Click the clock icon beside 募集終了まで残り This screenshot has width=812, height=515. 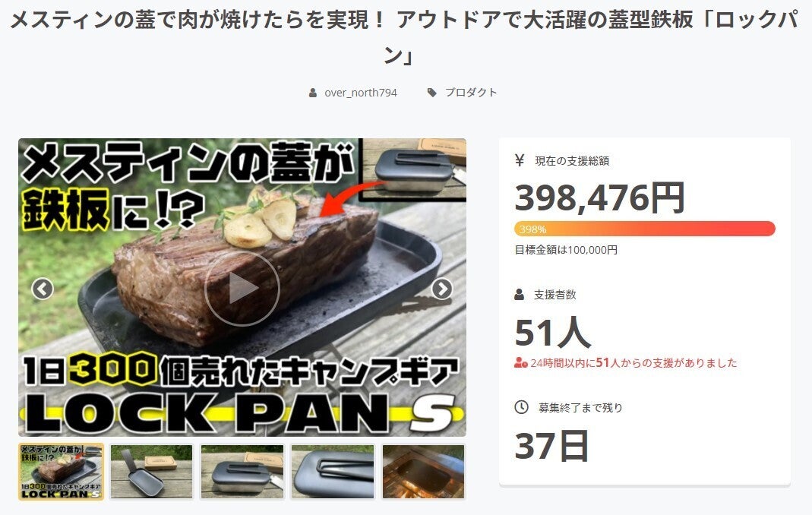(521, 407)
